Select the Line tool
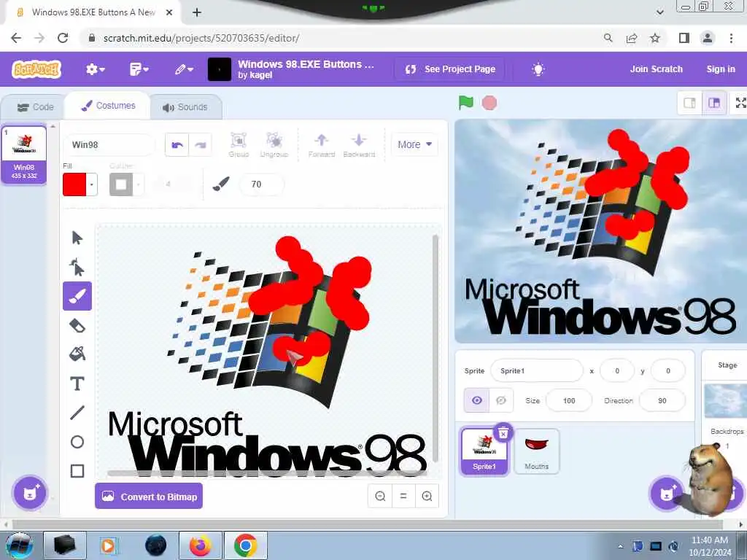 [x=77, y=413]
